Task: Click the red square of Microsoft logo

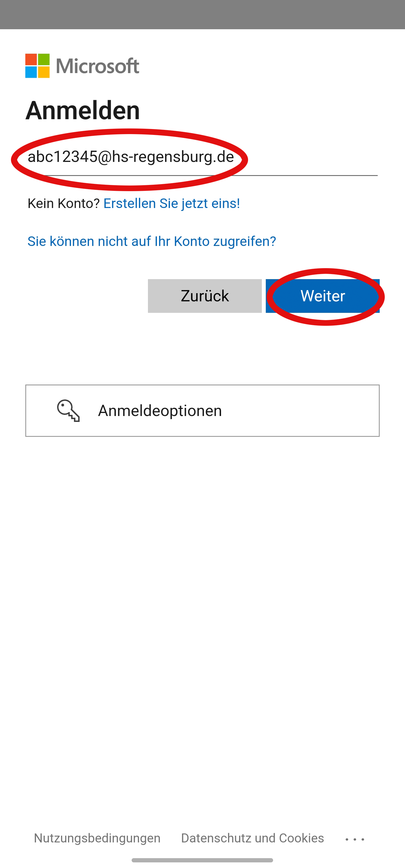Action: [x=31, y=59]
